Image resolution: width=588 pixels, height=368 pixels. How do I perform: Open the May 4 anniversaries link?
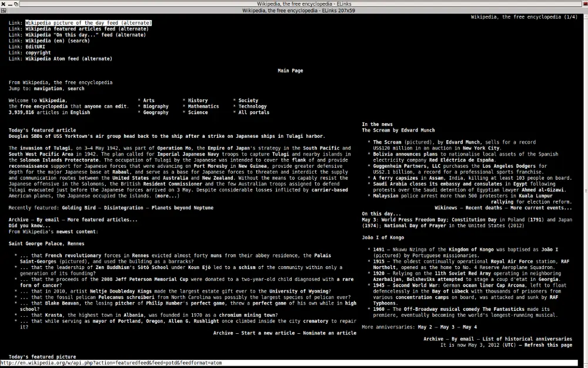(470, 327)
